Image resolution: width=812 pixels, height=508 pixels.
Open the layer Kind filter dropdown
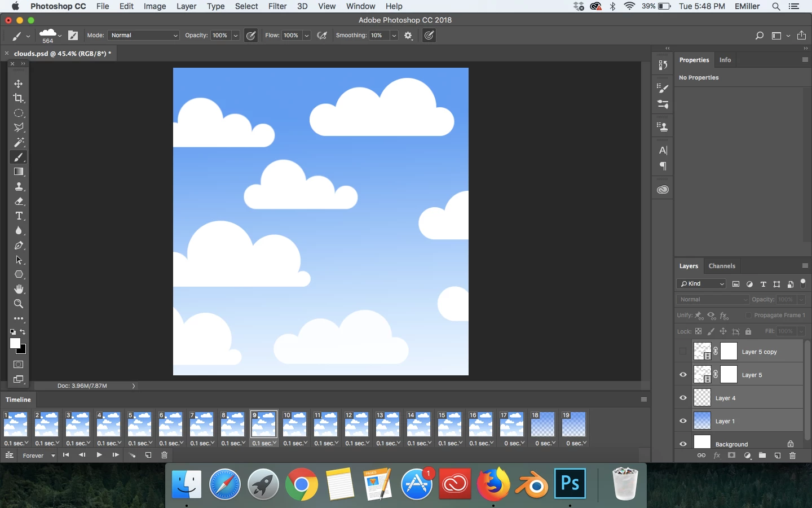pyautogui.click(x=701, y=284)
